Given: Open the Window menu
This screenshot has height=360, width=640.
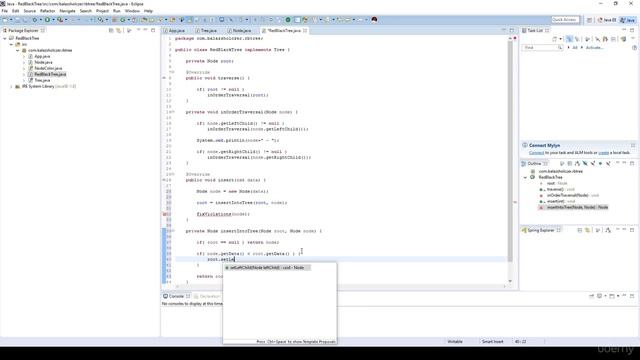Looking at the screenshot, I should (x=132, y=11).
